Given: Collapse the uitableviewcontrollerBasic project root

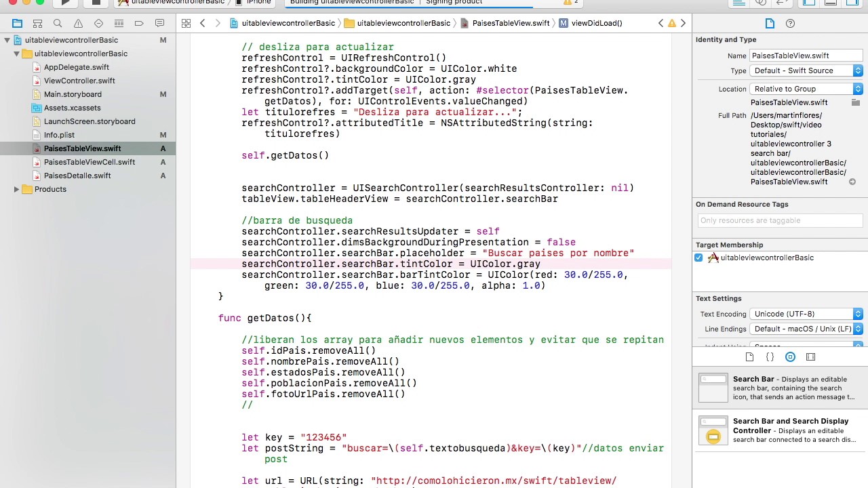Looking at the screenshot, I should pyautogui.click(x=7, y=40).
